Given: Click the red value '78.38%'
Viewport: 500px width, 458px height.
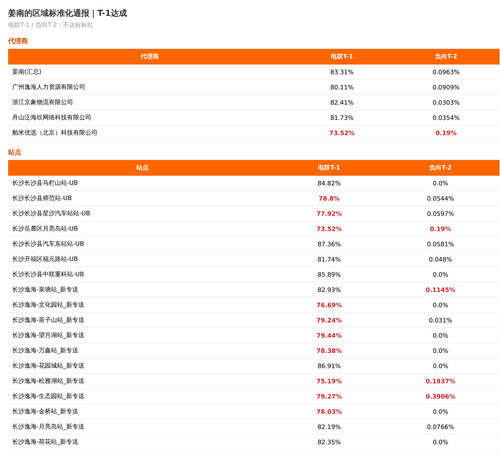Looking at the screenshot, I should click(329, 351).
